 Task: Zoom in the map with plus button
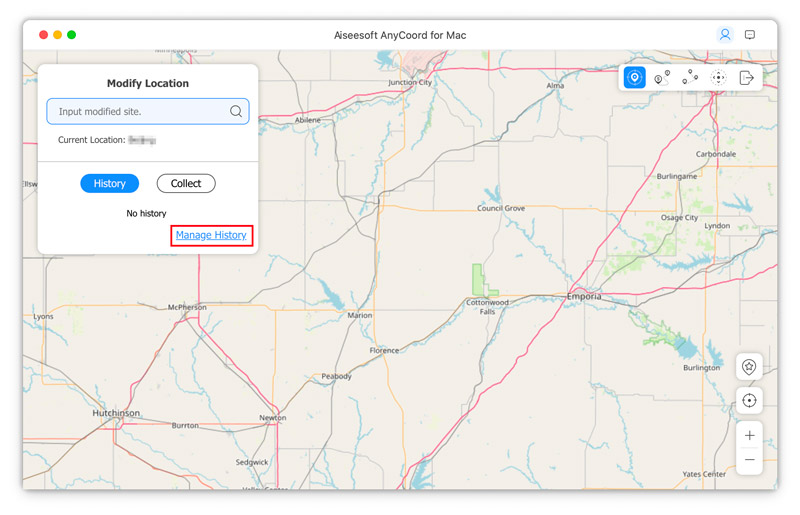click(749, 436)
